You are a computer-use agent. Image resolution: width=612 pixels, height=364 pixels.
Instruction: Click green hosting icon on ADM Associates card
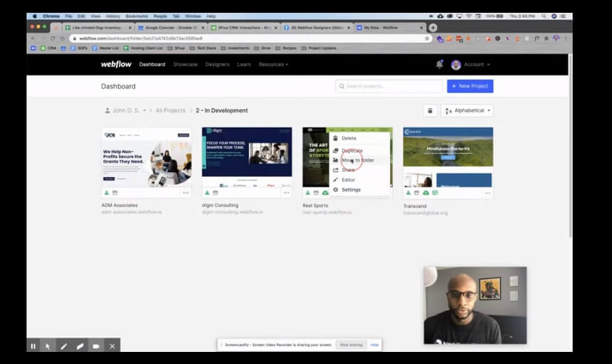(x=107, y=193)
